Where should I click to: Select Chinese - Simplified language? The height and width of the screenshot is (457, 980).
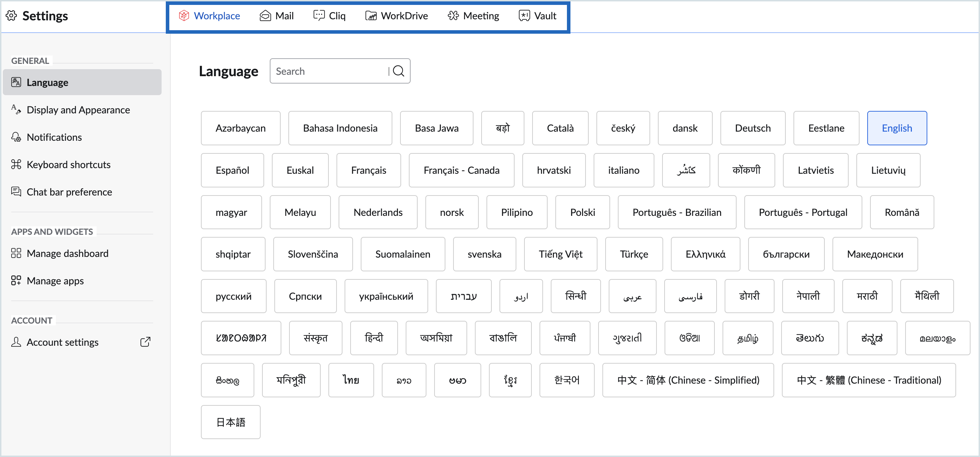688,380
